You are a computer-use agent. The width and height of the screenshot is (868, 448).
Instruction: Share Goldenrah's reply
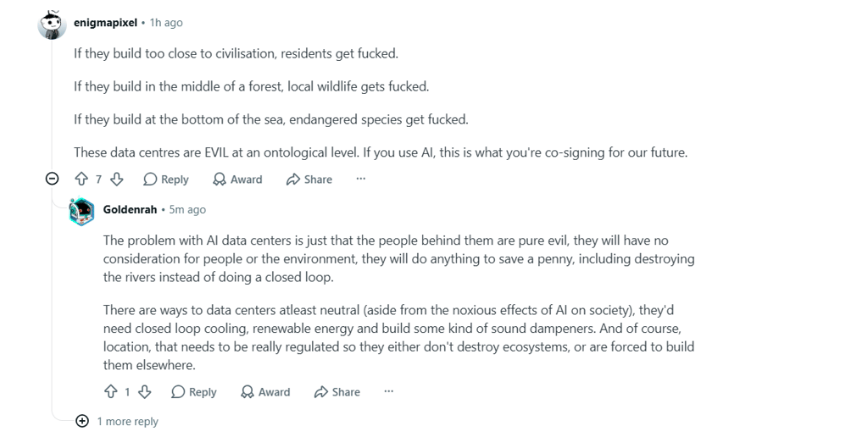coord(337,391)
